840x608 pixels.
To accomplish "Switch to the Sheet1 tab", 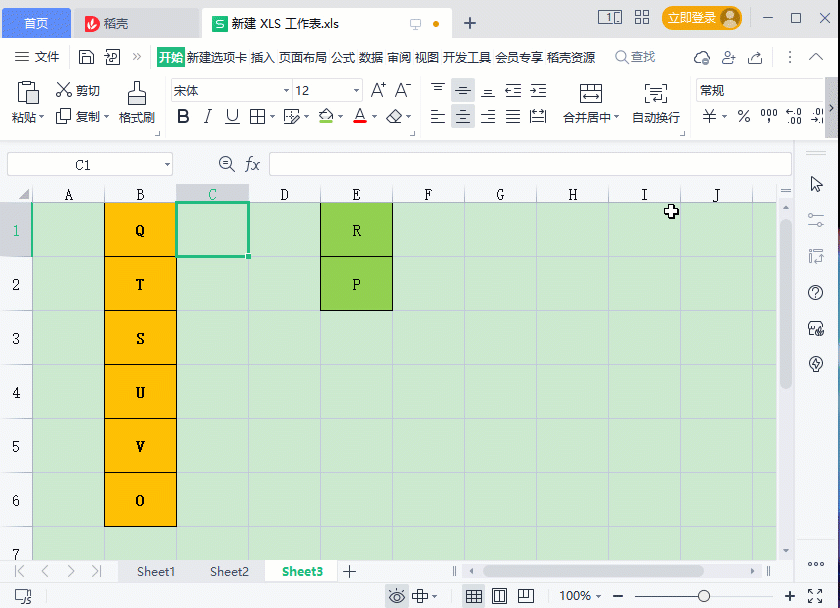I will click(156, 572).
